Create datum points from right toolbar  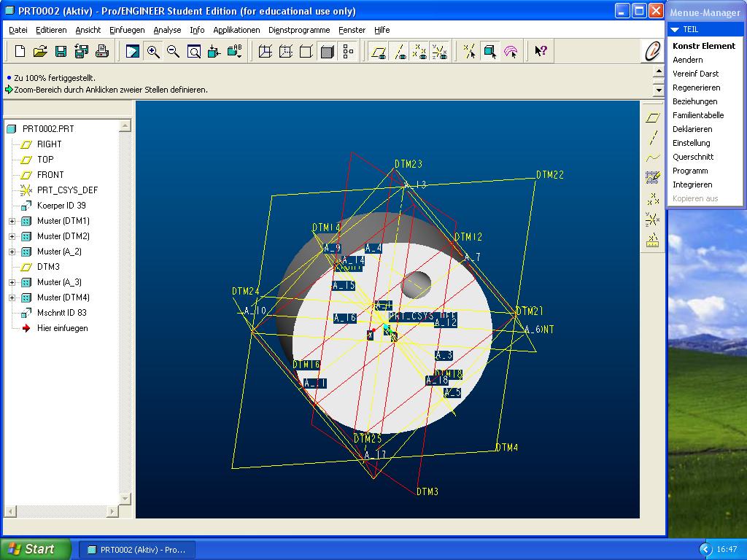(x=652, y=198)
